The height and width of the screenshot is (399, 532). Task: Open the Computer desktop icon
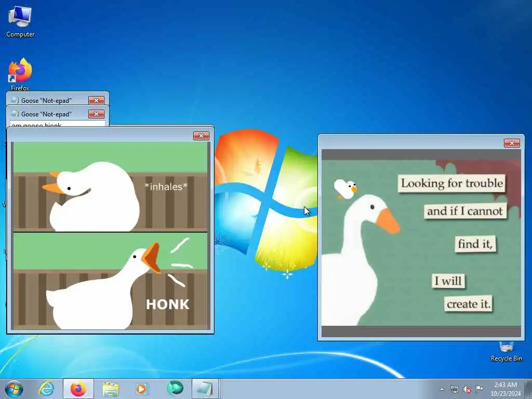click(20, 21)
